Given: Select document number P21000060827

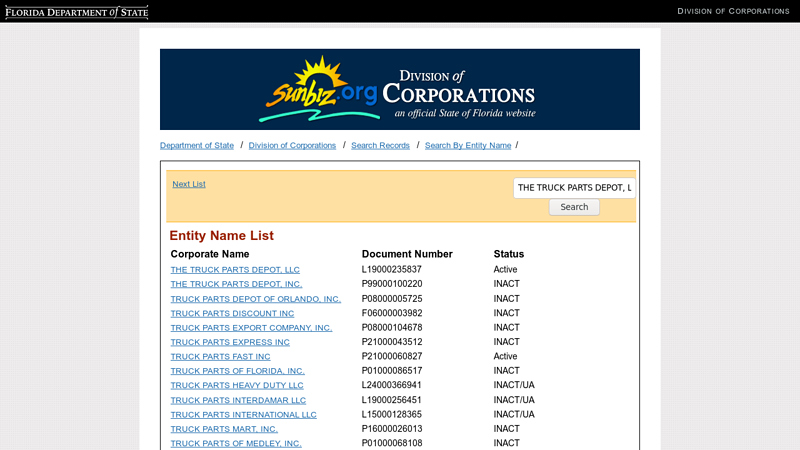Looking at the screenshot, I should (x=392, y=356).
